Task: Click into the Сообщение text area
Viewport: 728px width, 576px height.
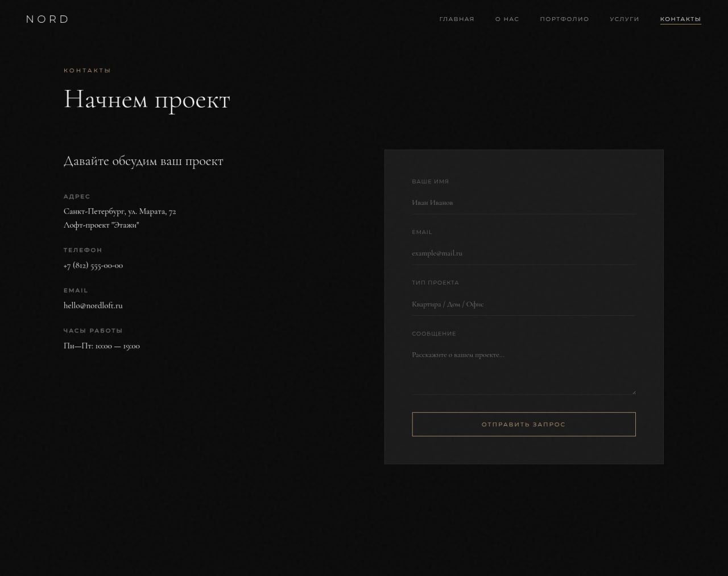Action: (523, 370)
